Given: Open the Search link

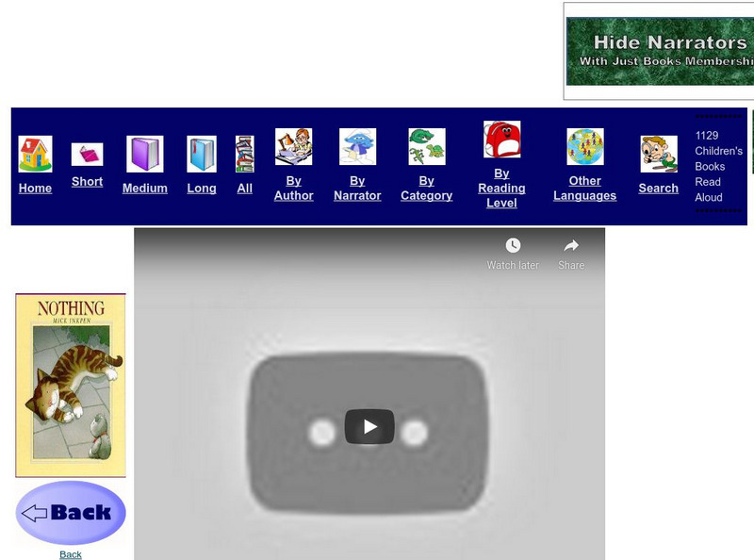Looking at the screenshot, I should 658,189.
